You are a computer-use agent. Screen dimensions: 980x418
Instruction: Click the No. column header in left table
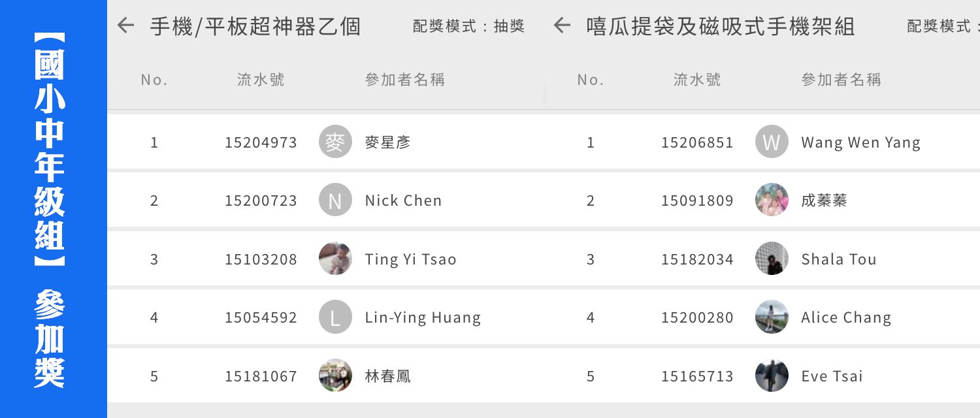pyautogui.click(x=154, y=80)
